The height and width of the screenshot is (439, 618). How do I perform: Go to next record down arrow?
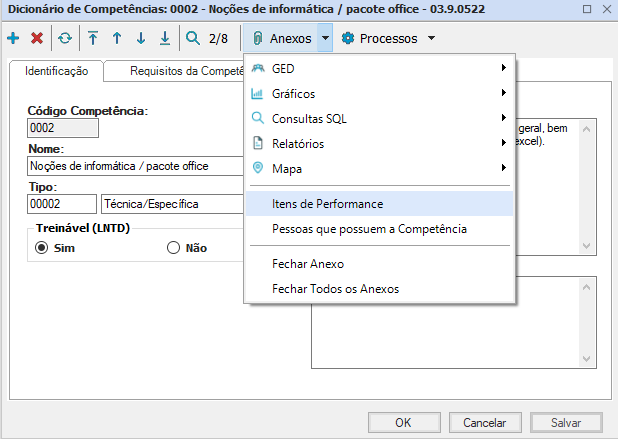[141, 39]
